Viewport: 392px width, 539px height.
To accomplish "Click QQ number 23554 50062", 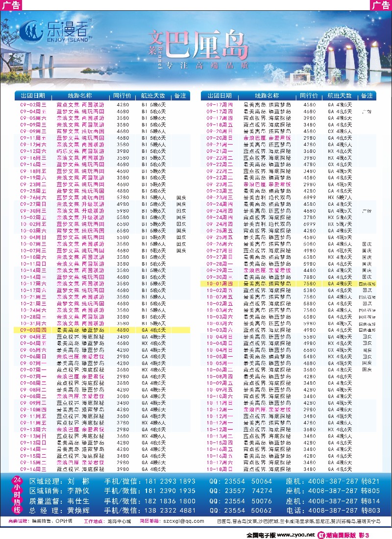I will [x=248, y=511].
